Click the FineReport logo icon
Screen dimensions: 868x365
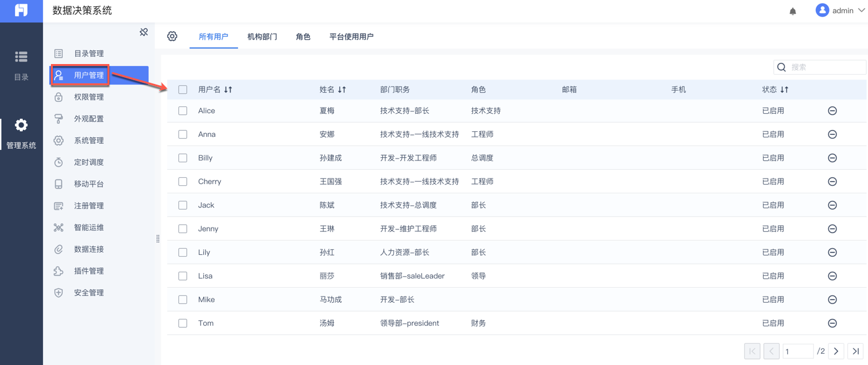click(21, 11)
